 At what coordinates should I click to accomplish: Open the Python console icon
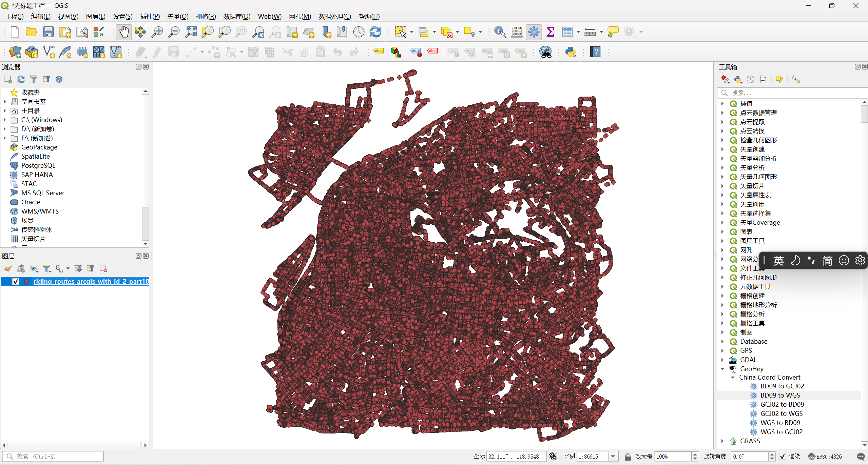click(571, 52)
